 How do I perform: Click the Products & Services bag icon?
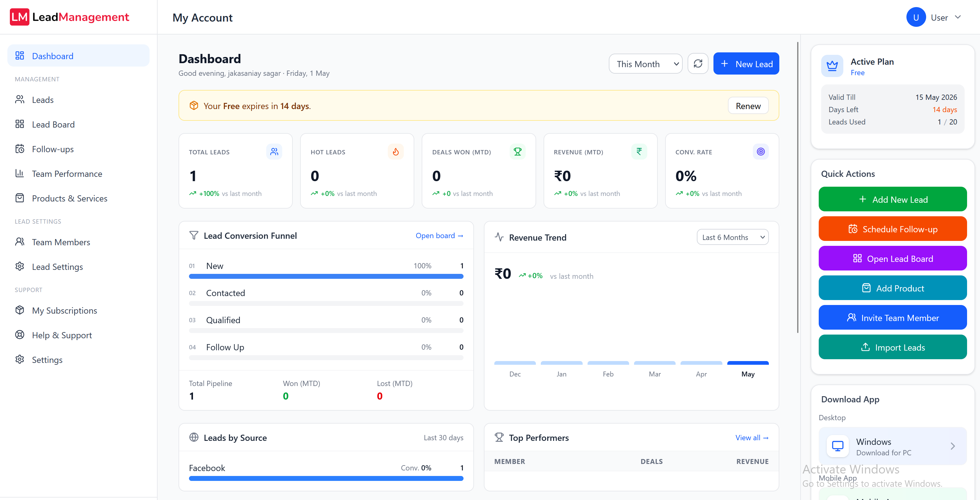[20, 198]
